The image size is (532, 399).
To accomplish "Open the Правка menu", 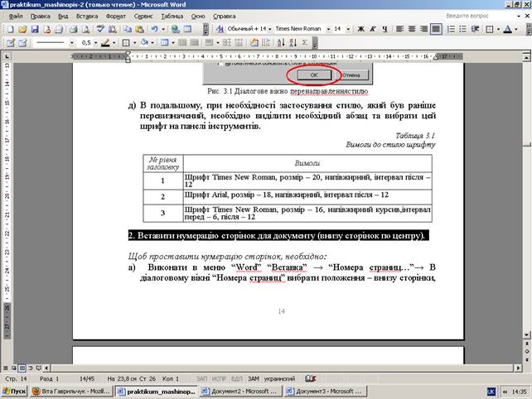I will click(x=41, y=16).
